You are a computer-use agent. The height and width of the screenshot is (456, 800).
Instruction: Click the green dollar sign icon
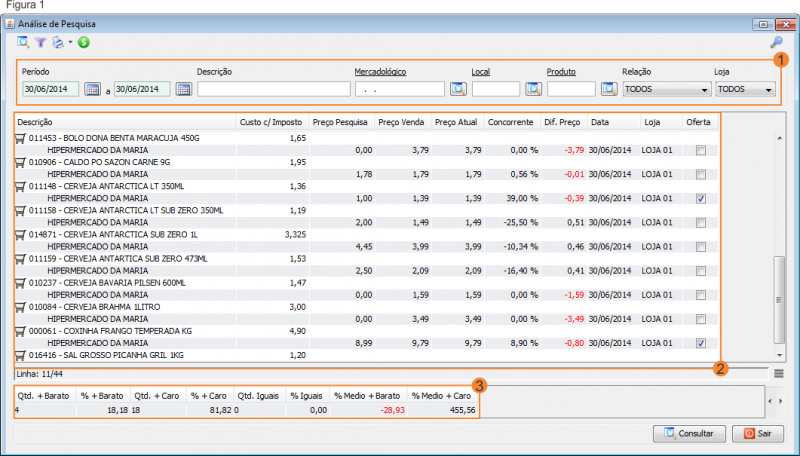tap(83, 43)
